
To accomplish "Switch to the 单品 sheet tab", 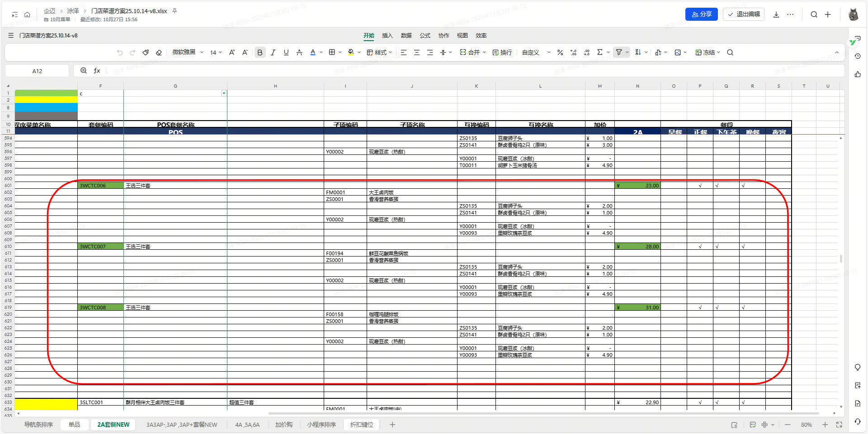I will click(x=74, y=425).
